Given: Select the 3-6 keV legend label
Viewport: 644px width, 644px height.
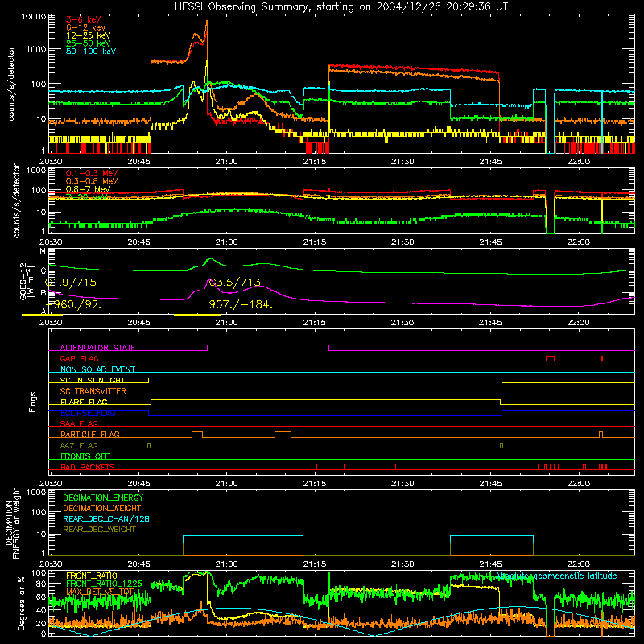Looking at the screenshot, I should [x=84, y=19].
